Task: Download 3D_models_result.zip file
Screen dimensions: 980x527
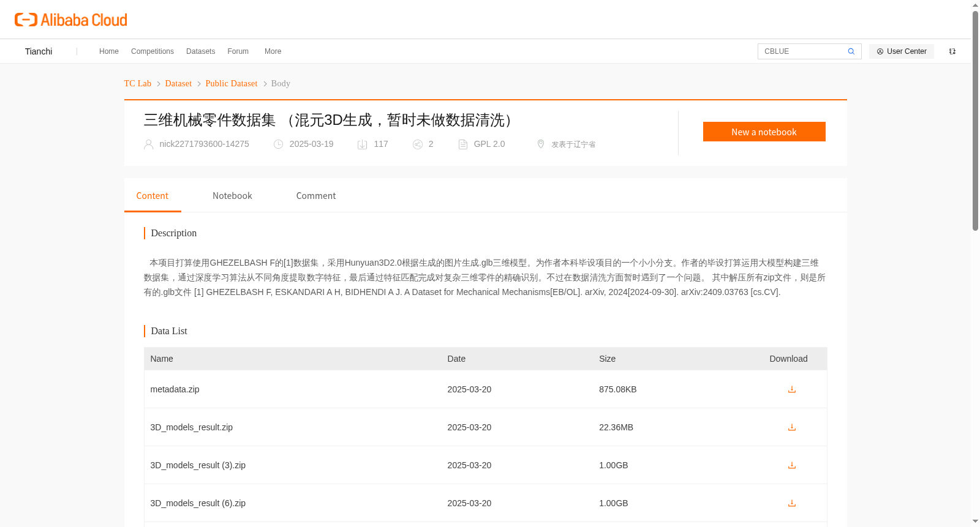Action: [792, 427]
